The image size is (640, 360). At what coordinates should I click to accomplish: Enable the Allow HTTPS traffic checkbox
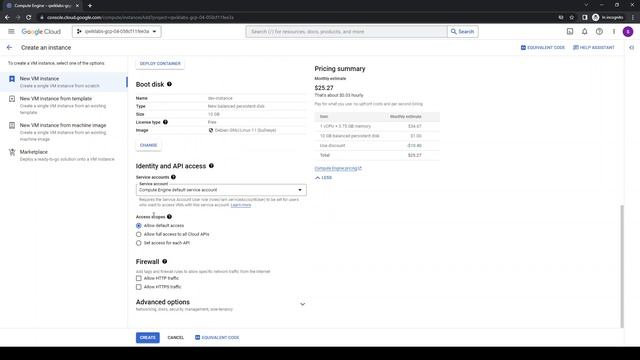point(139,287)
